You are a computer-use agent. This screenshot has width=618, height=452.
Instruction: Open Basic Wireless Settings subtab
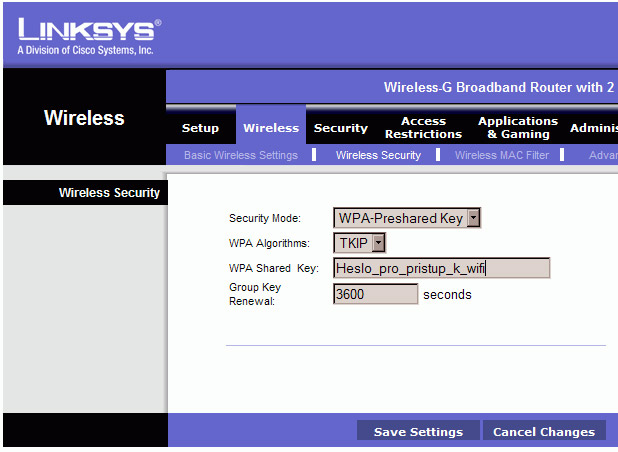point(241,155)
